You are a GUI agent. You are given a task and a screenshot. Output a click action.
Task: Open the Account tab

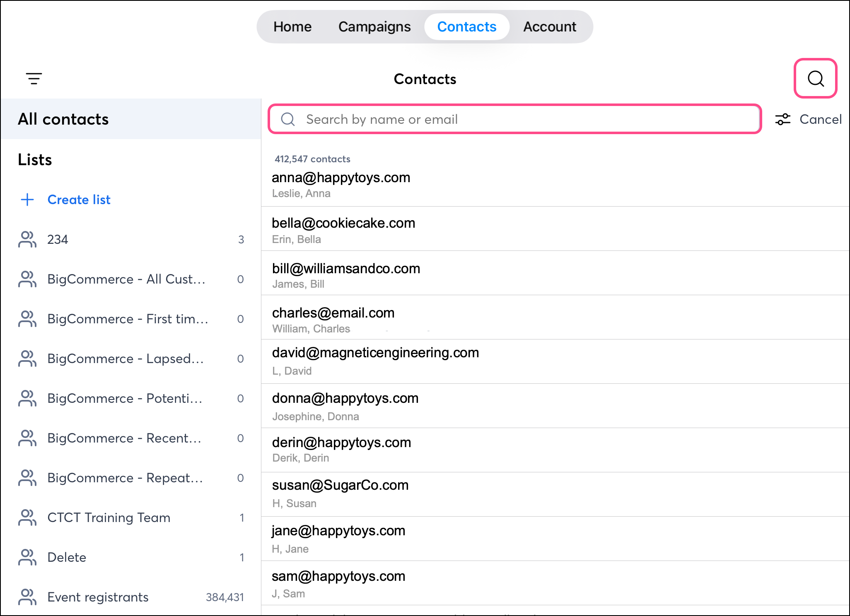point(549,27)
